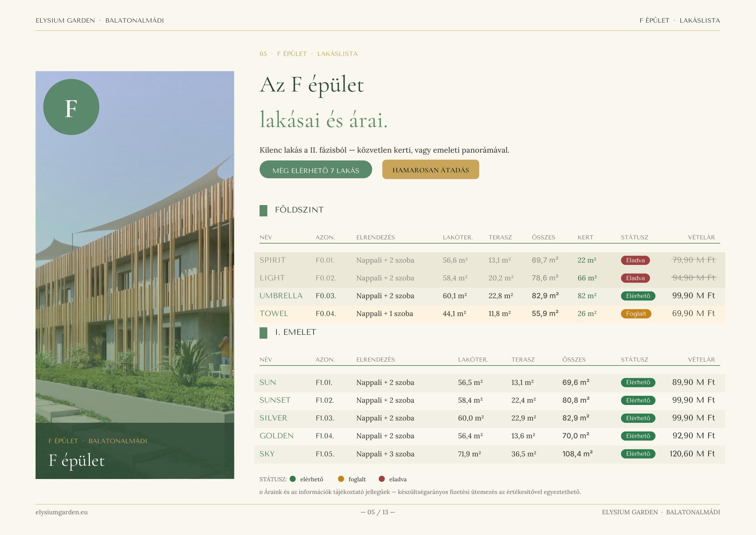Click the struck-through 79,90 M Ft price
Viewport: 756px width, 535px height.
[x=693, y=260]
